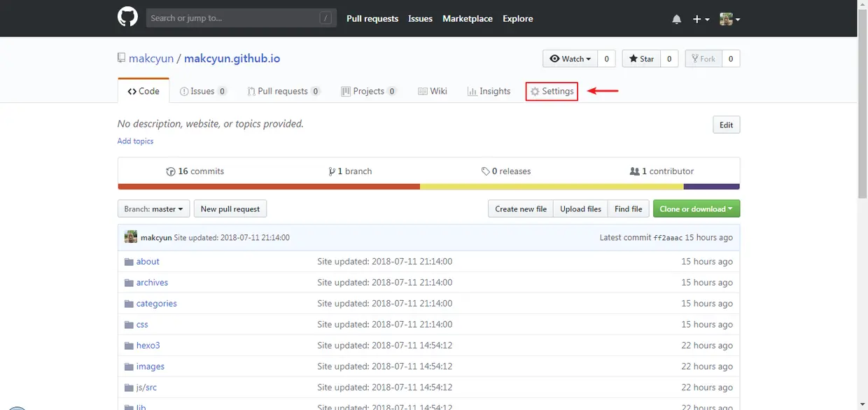The width and height of the screenshot is (868, 410).
Task: Switch to the repository Pull requests tab
Action: pyautogui.click(x=283, y=91)
